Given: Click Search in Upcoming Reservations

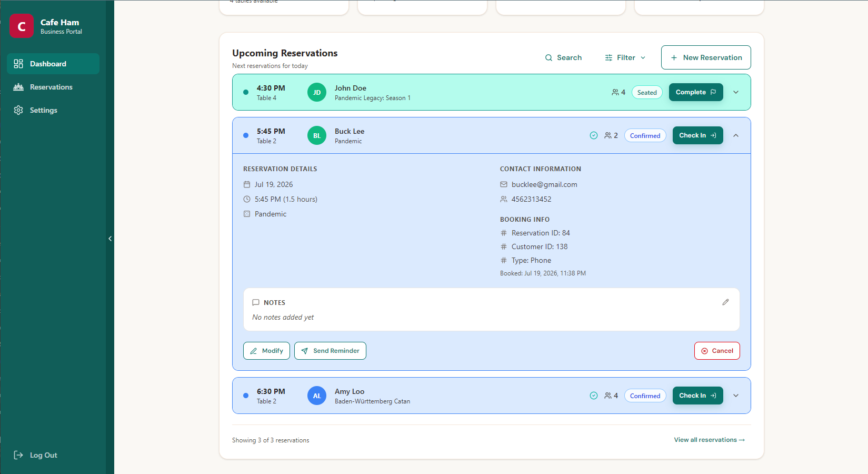Looking at the screenshot, I should pos(563,57).
